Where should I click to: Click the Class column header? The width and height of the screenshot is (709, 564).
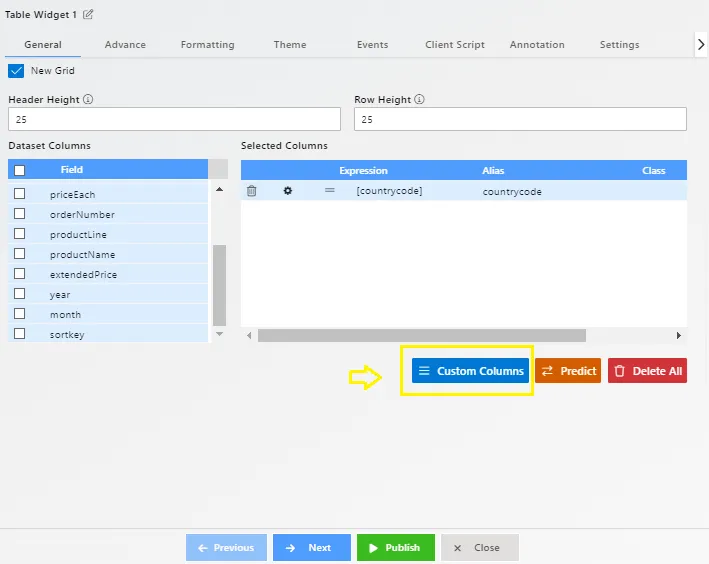pos(653,171)
